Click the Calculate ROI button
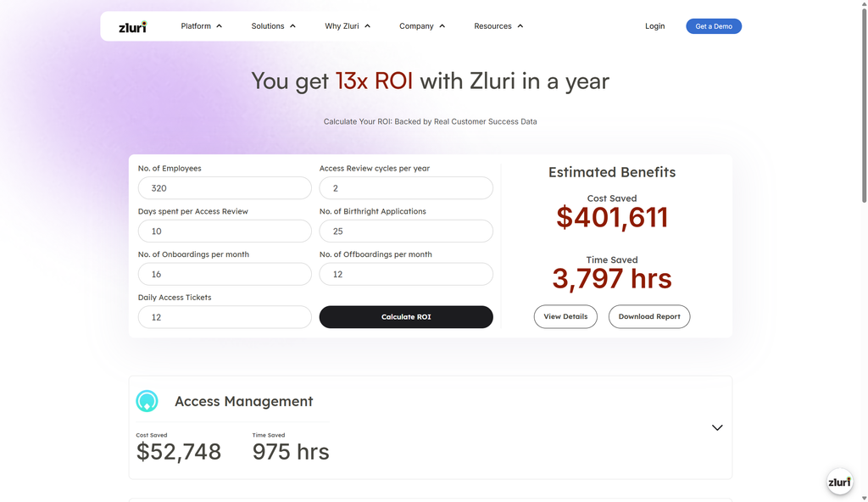The height and width of the screenshot is (502, 868). [405, 316]
